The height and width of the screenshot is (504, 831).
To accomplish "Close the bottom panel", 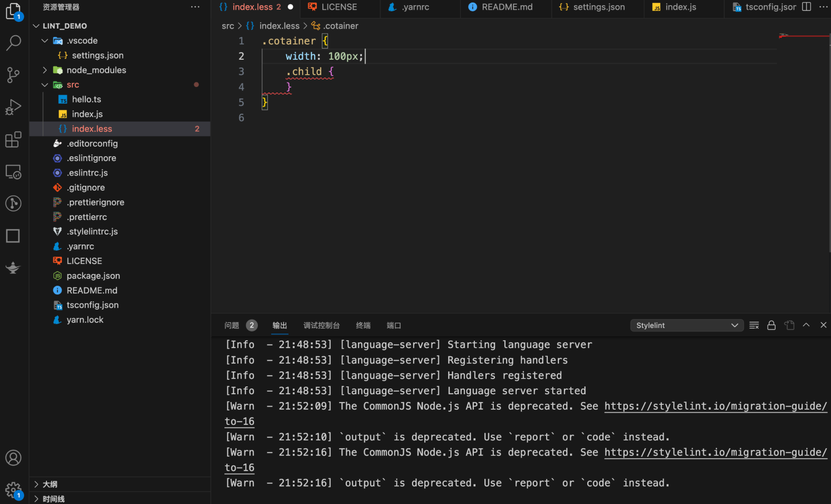I will click(824, 325).
